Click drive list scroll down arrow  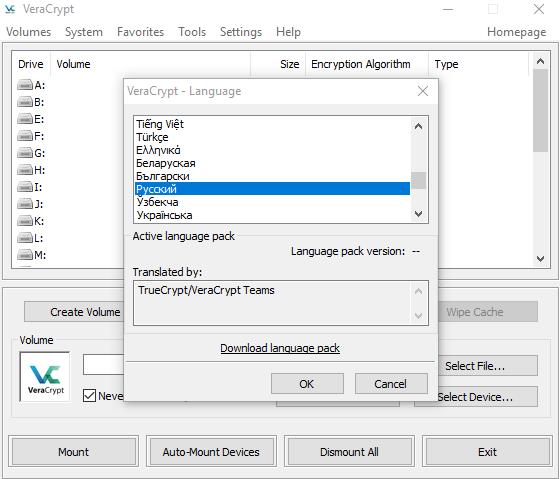(x=540, y=259)
